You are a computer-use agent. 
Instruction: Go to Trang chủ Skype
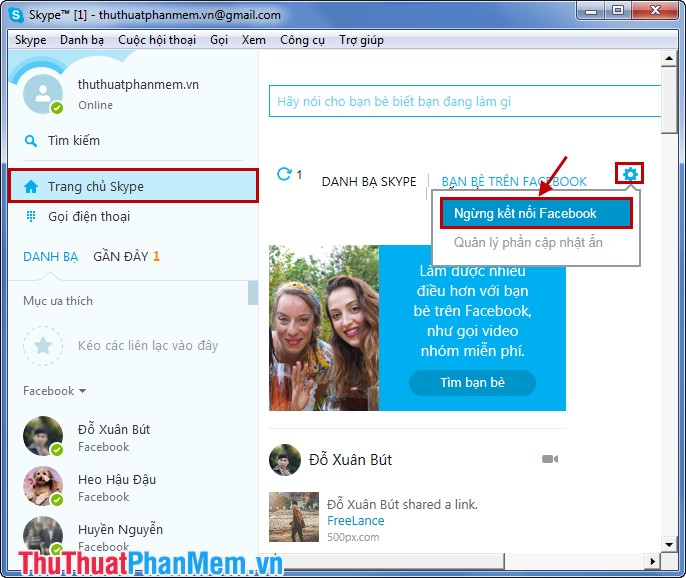click(x=133, y=186)
